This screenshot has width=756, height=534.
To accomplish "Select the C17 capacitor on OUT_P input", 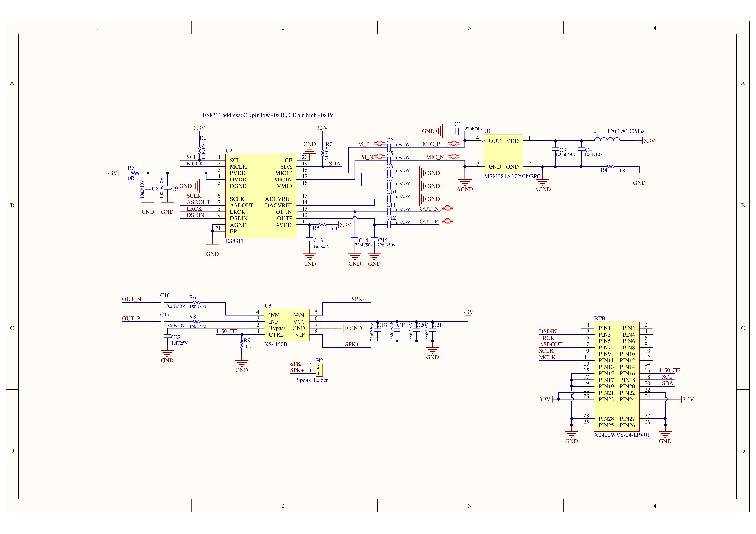I will (163, 322).
